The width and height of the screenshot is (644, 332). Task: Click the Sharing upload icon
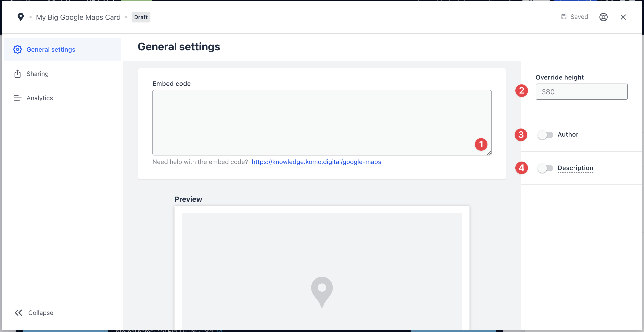coord(18,74)
